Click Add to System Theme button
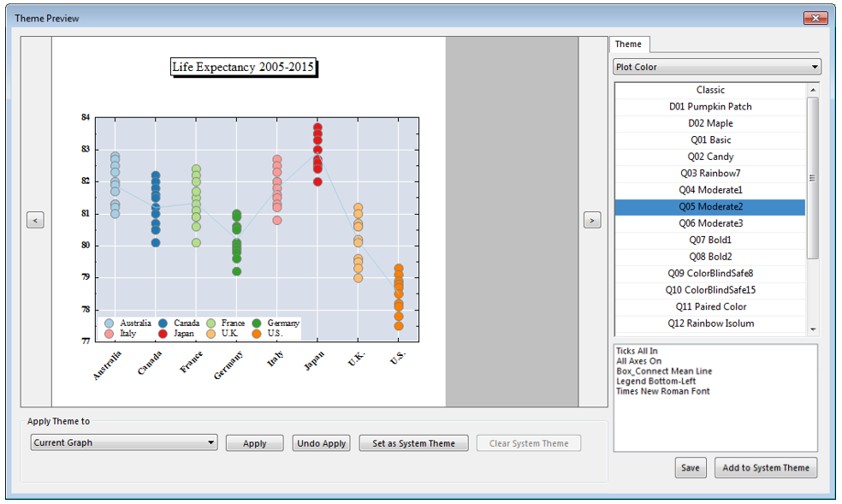Viewport: 842px width, 504px height. [x=765, y=467]
